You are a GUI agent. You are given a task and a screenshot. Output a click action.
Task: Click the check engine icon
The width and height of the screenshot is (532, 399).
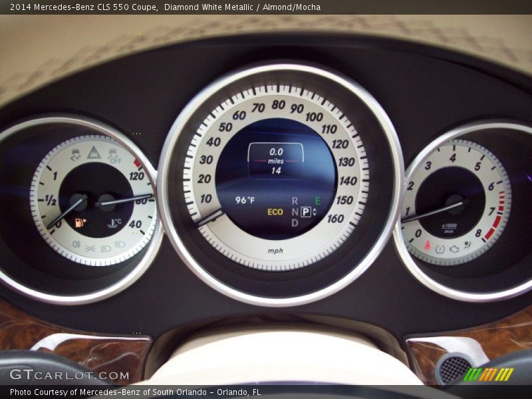coord(454,249)
